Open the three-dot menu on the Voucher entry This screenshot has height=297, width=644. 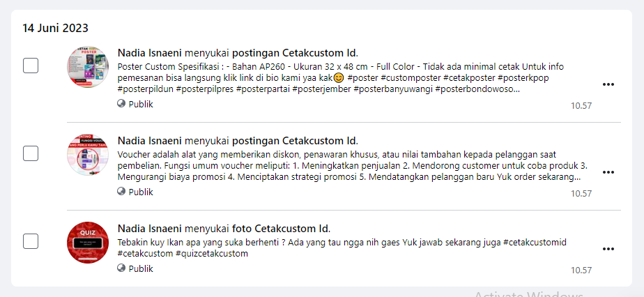[x=608, y=172]
